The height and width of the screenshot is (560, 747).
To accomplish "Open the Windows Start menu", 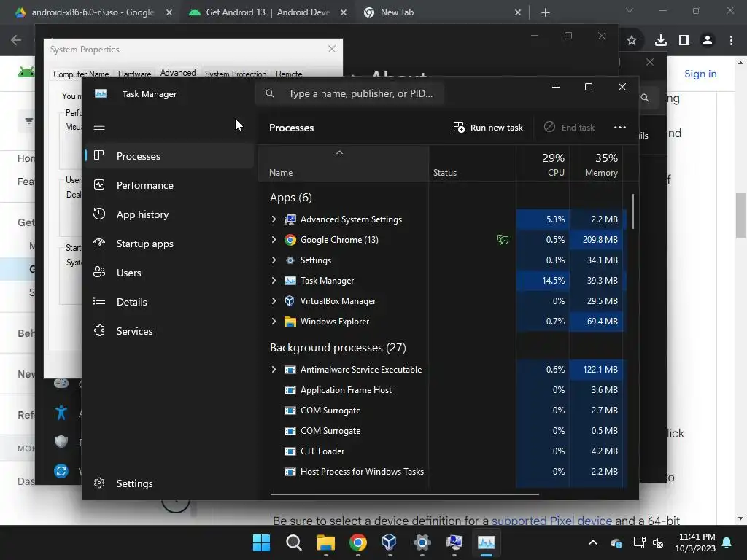I will (261, 542).
